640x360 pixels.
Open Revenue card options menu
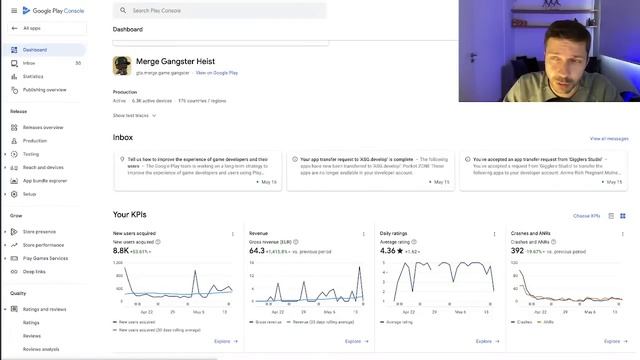(363, 234)
